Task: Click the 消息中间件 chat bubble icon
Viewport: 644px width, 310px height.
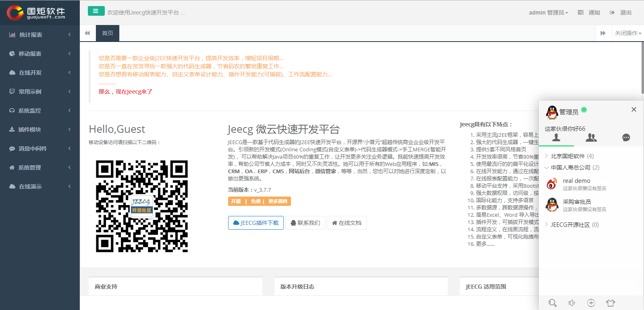Action: (x=12, y=149)
